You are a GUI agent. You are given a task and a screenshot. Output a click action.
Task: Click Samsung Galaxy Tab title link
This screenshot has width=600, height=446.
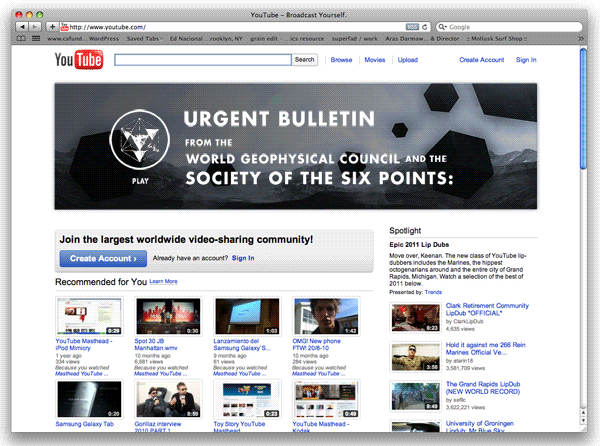(85, 424)
